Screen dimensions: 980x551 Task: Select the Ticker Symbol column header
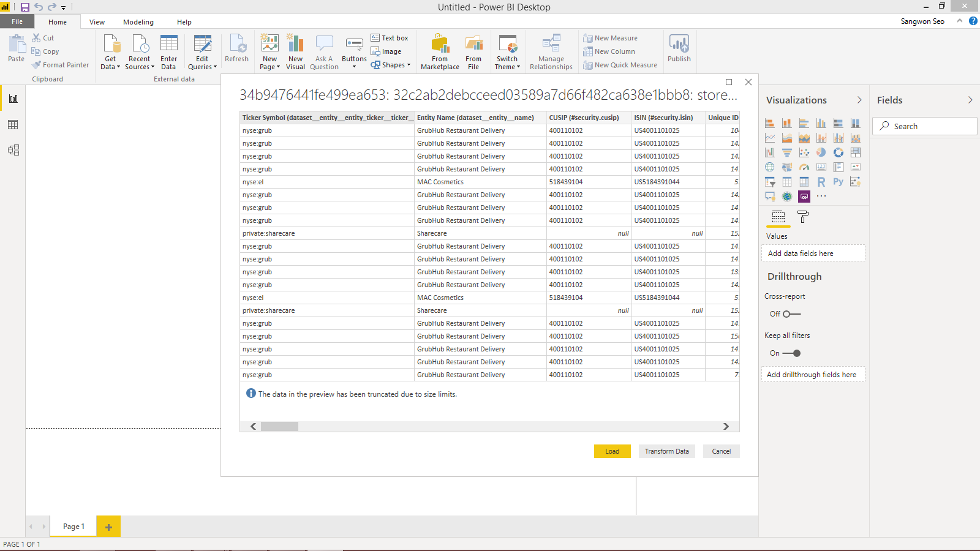(327, 118)
